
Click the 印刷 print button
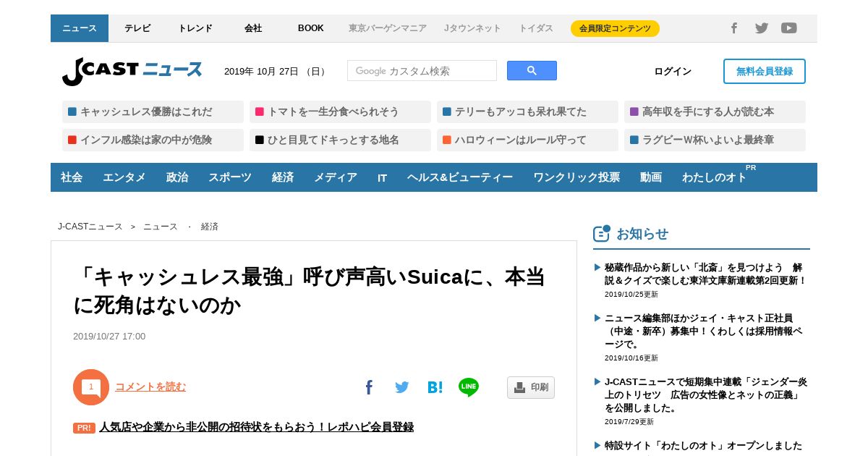(x=531, y=387)
